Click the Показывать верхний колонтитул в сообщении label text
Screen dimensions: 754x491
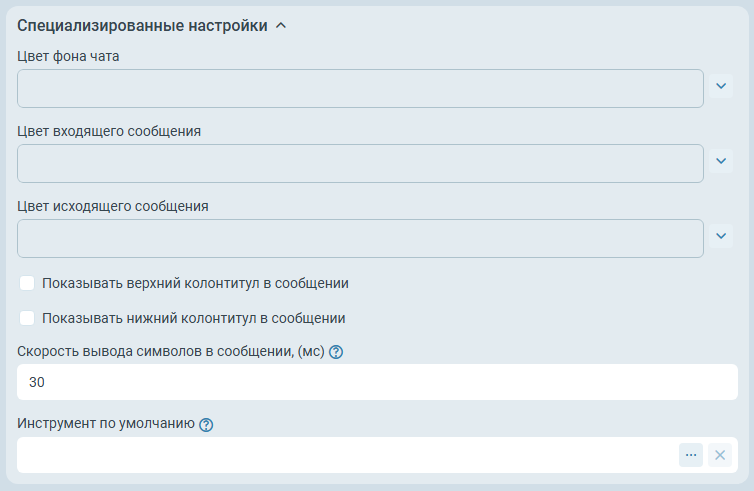195,283
